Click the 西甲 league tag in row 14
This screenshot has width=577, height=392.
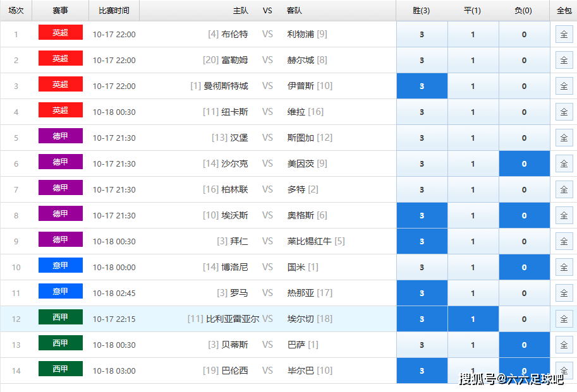[60, 369]
